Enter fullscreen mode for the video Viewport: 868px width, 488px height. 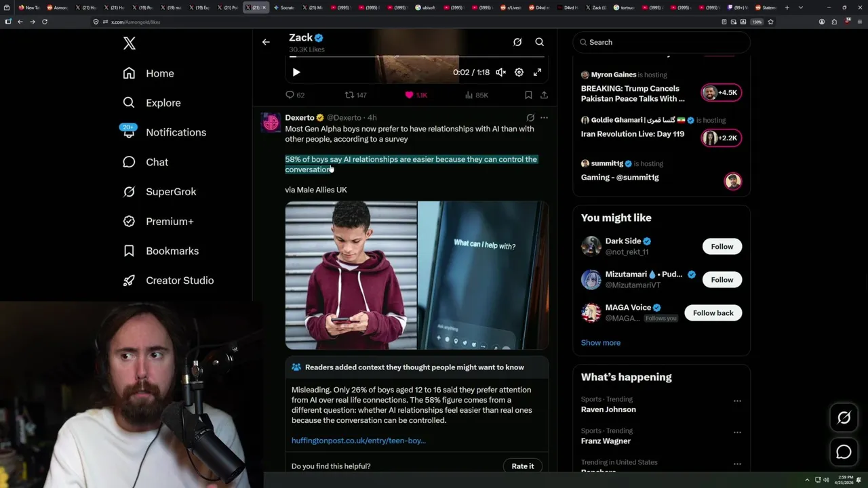[x=537, y=72]
